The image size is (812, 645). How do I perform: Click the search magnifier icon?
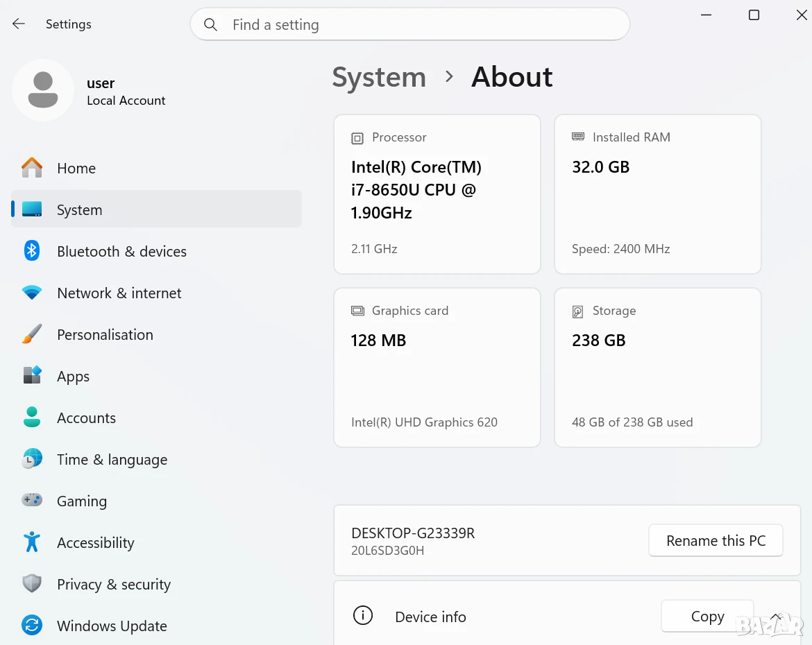(210, 24)
